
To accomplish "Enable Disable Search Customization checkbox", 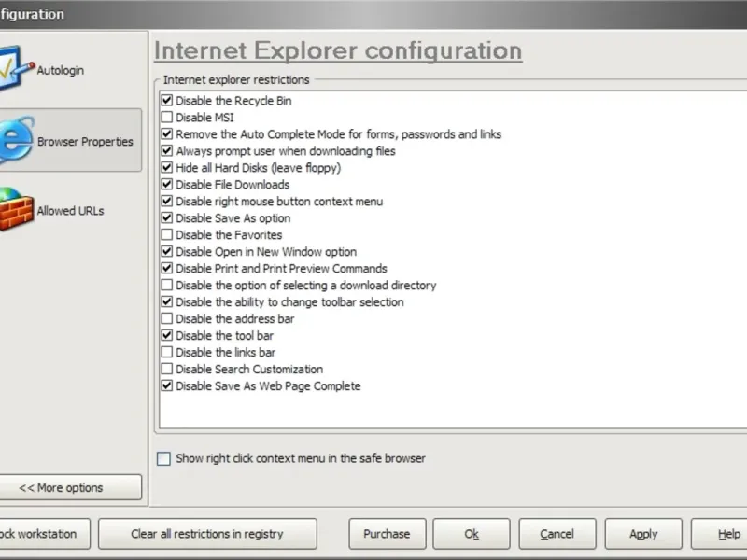I will coord(167,369).
